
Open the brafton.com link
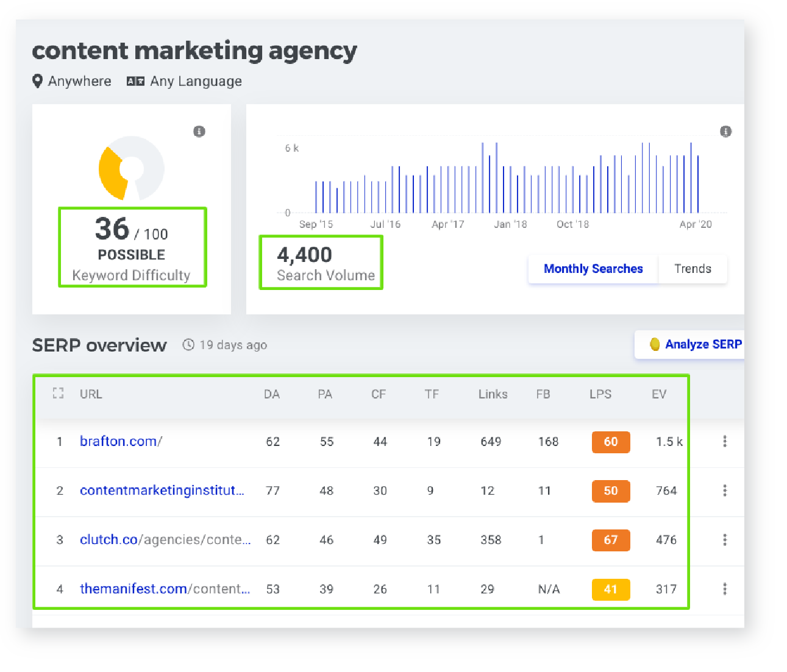coord(121,441)
